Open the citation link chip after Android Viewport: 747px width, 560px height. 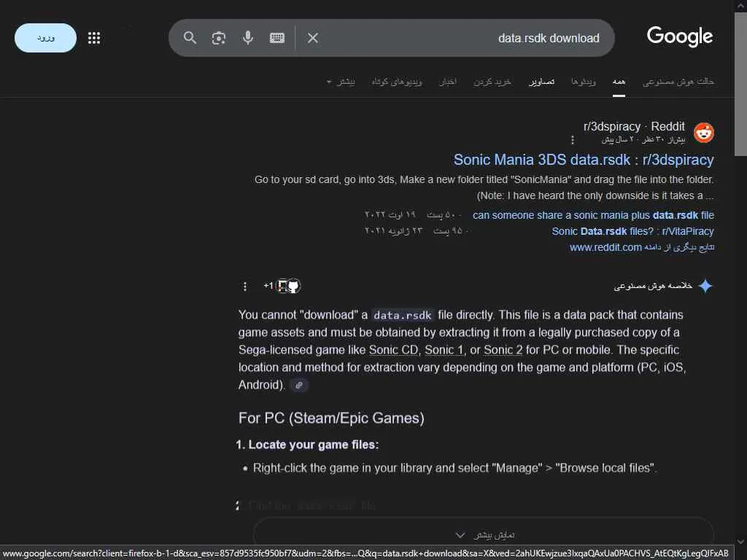pos(299,385)
